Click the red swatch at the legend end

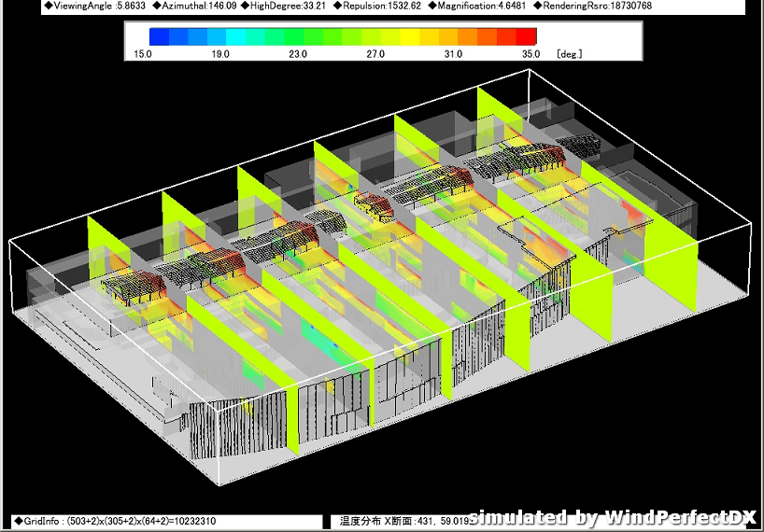click(527, 36)
